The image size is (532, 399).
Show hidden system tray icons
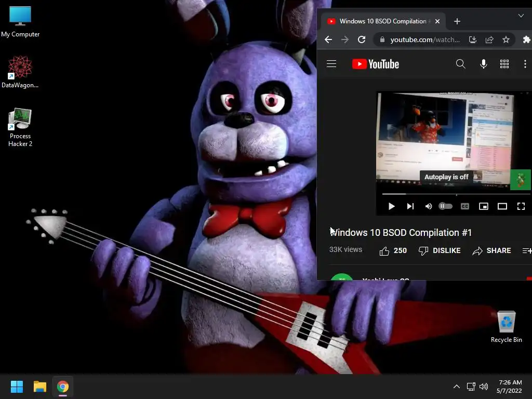click(x=457, y=387)
